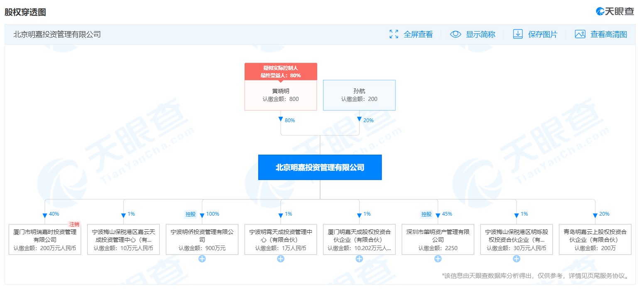The width and height of the screenshot is (644, 290).
Task: Click the fullscreen view icon
Action: 394,34
